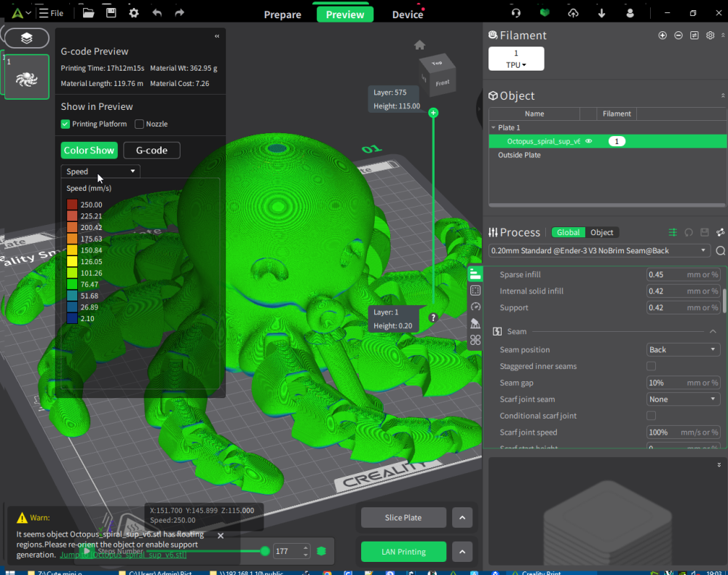728x575 pixels.
Task: Open Seam position dropdown
Action: click(683, 349)
